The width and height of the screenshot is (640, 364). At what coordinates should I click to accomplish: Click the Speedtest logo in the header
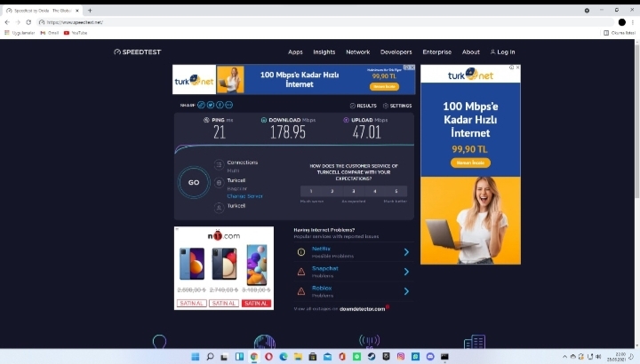click(138, 51)
